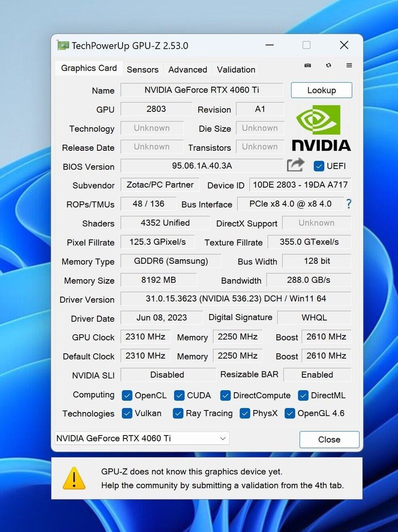Screen dimensions: 398x532
Task: Toggle the OpenGL 4.6 checkbox
Action: (290, 414)
